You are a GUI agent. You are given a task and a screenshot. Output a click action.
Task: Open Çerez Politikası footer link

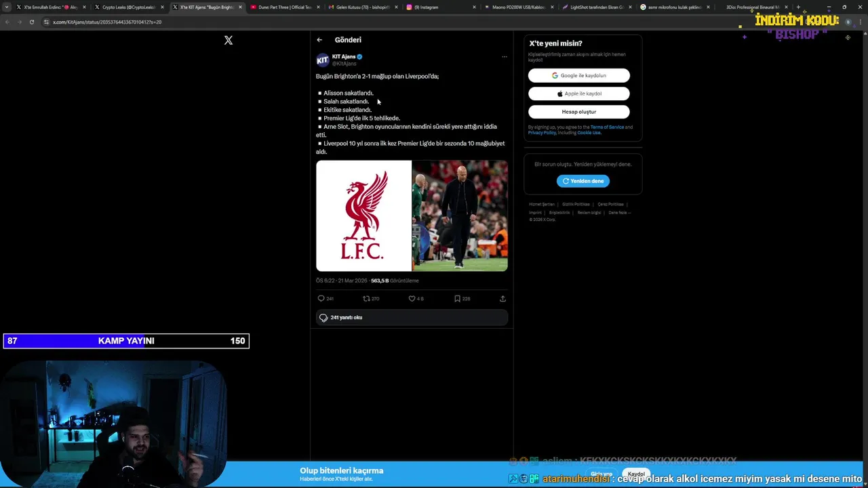point(610,204)
